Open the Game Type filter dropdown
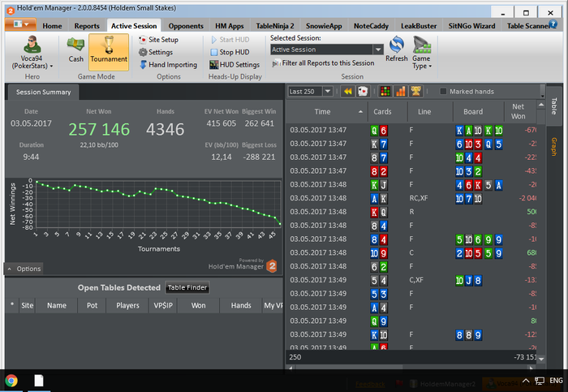Image resolution: width=568 pixels, height=392 pixels. point(422,53)
